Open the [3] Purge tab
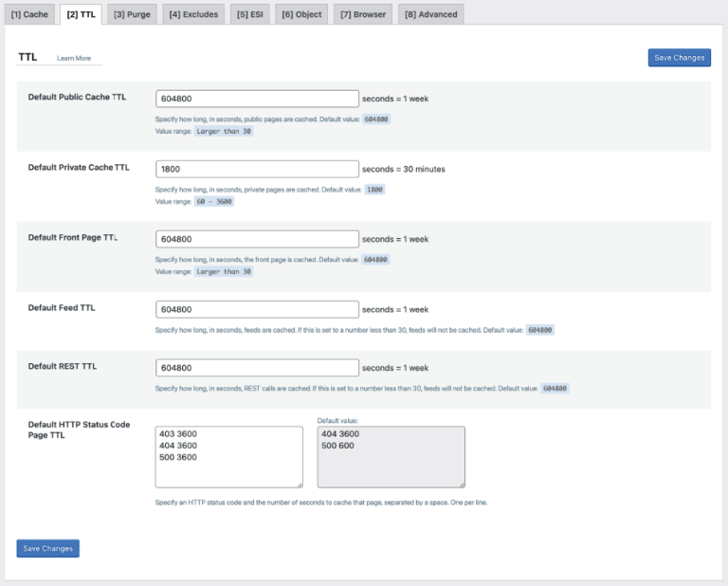This screenshot has width=728, height=586. (132, 14)
